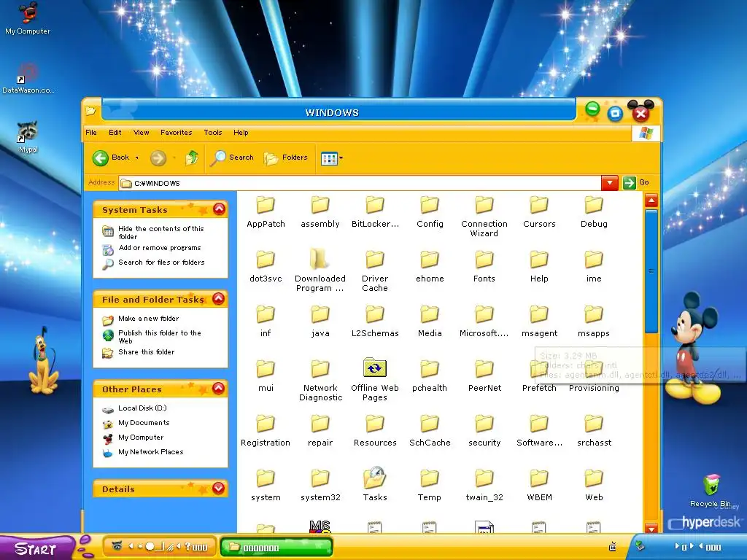Open the Tools menu
The height and width of the screenshot is (560, 747).
coord(213,133)
